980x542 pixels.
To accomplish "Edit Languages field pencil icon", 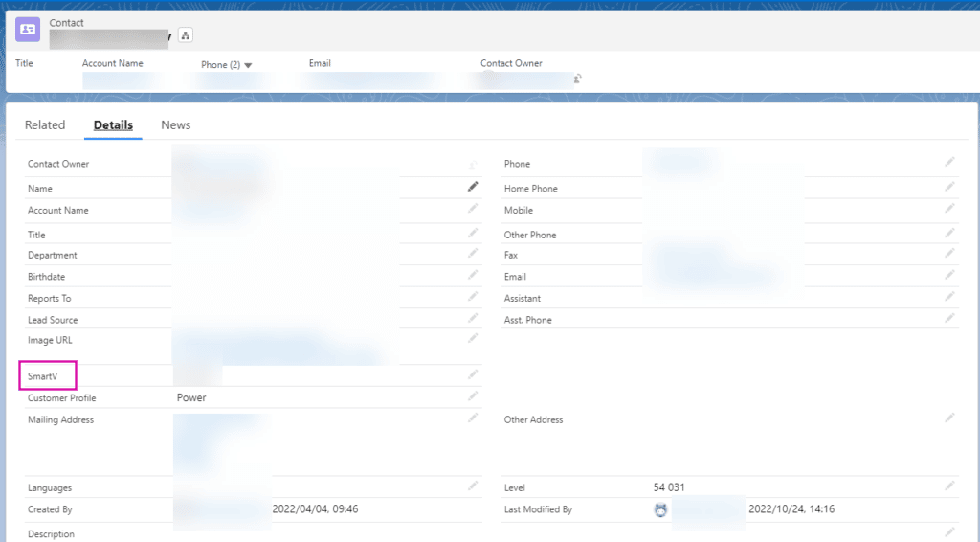I will click(473, 486).
